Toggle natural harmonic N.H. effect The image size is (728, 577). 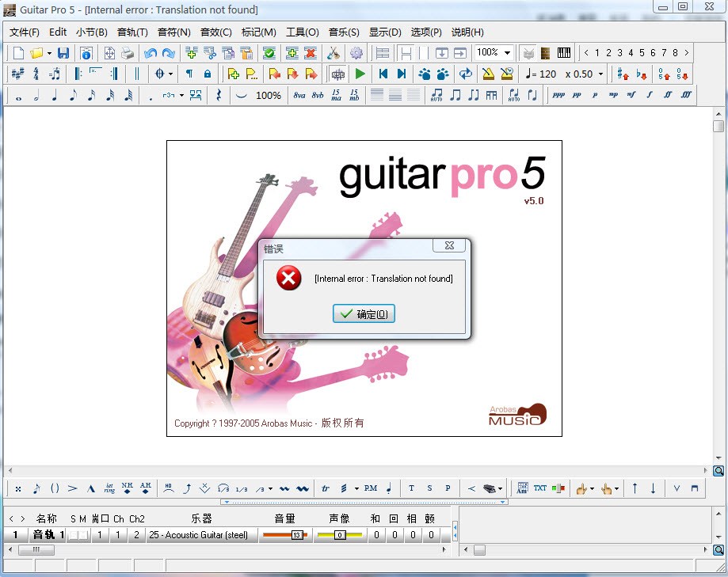tap(128, 488)
